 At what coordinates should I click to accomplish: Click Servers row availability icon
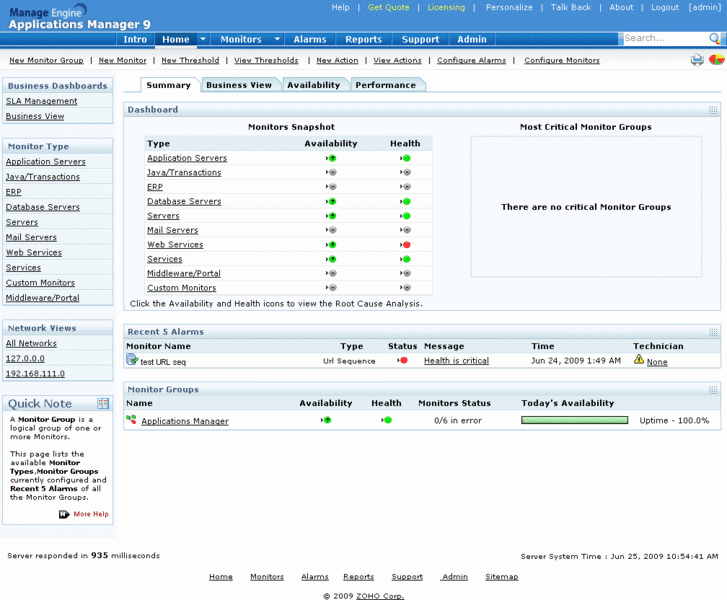pyautogui.click(x=331, y=216)
